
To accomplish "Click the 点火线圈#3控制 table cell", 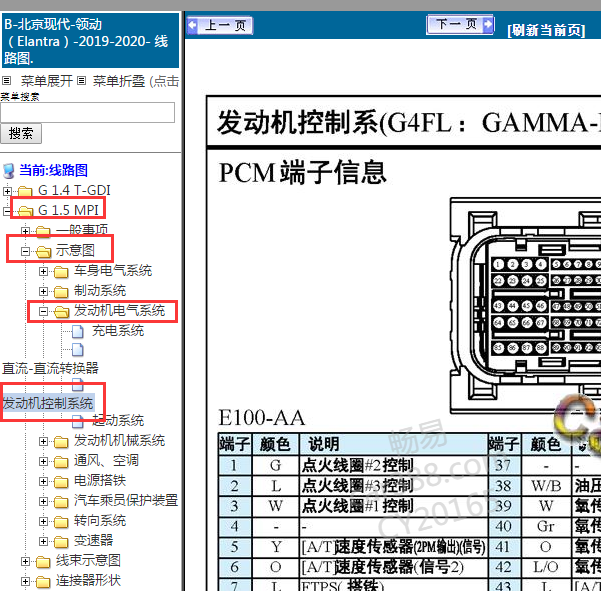I will (393, 486).
